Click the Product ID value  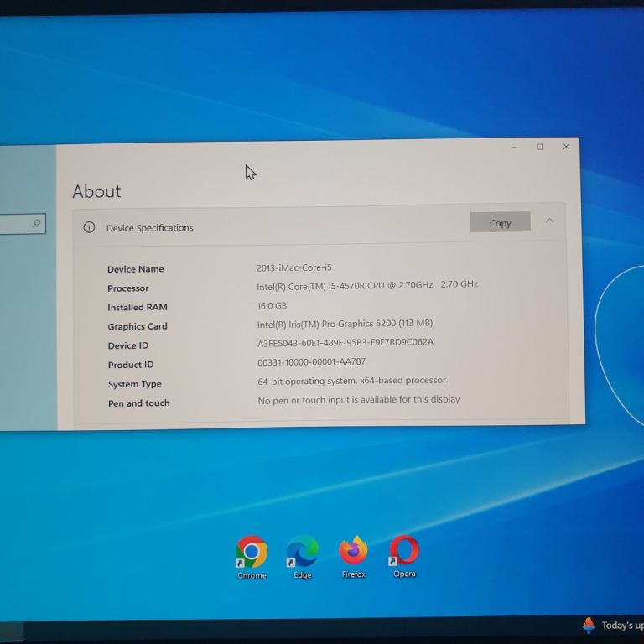(311, 362)
